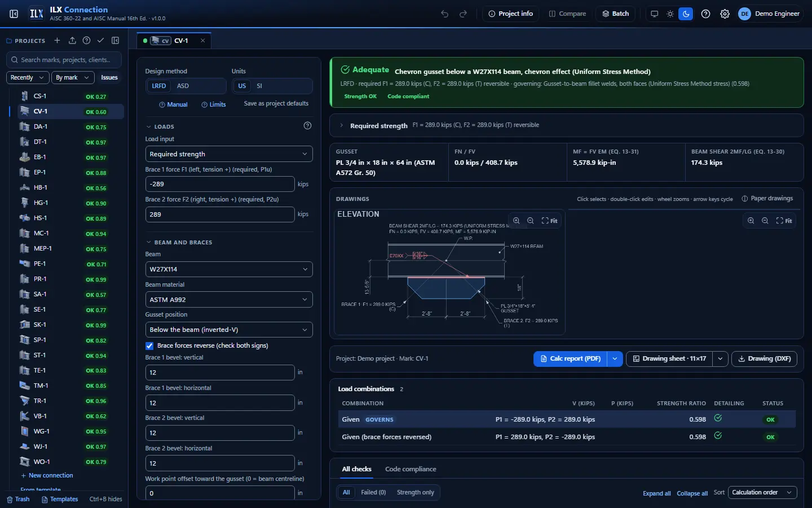
Task: Open the Calc report dropdown arrow
Action: tap(615, 358)
